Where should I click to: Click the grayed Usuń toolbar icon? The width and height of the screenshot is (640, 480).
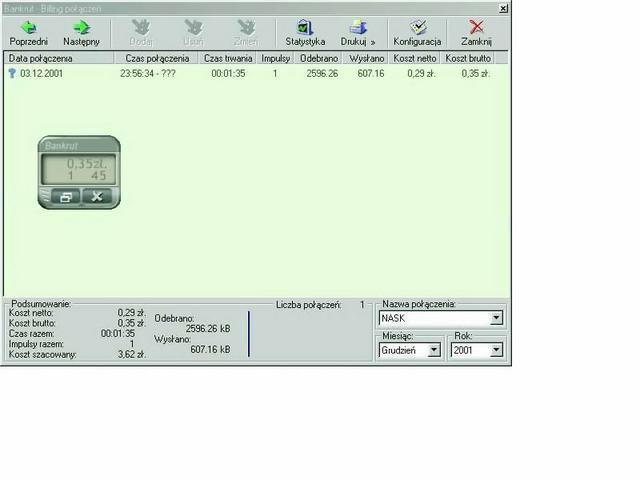click(193, 28)
